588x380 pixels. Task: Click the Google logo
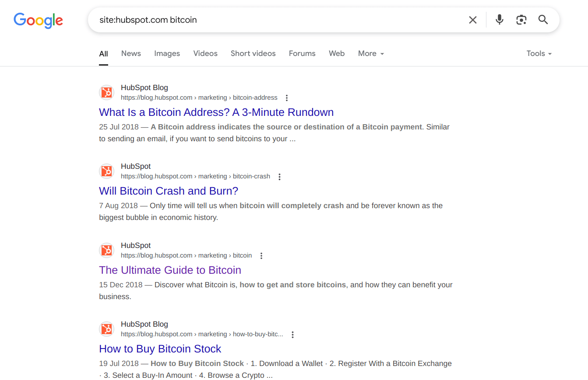(x=39, y=20)
